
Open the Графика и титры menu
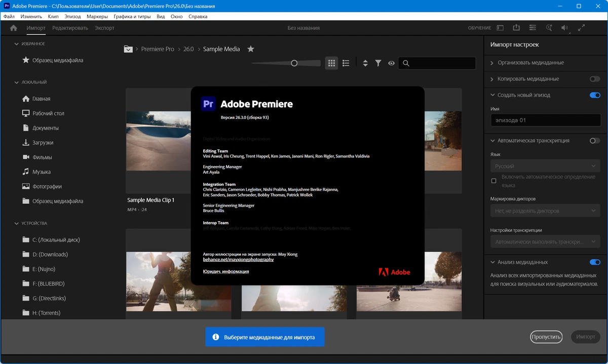132,16
